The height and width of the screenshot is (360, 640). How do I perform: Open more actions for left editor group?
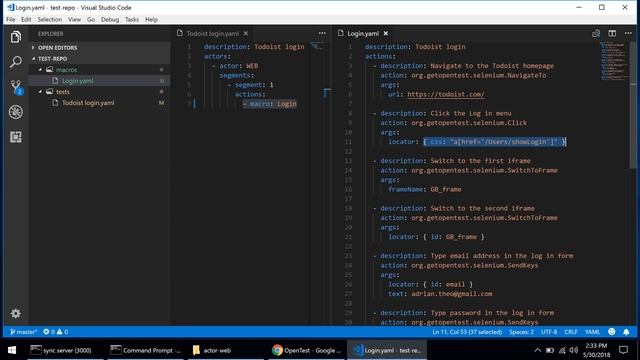[x=322, y=33]
